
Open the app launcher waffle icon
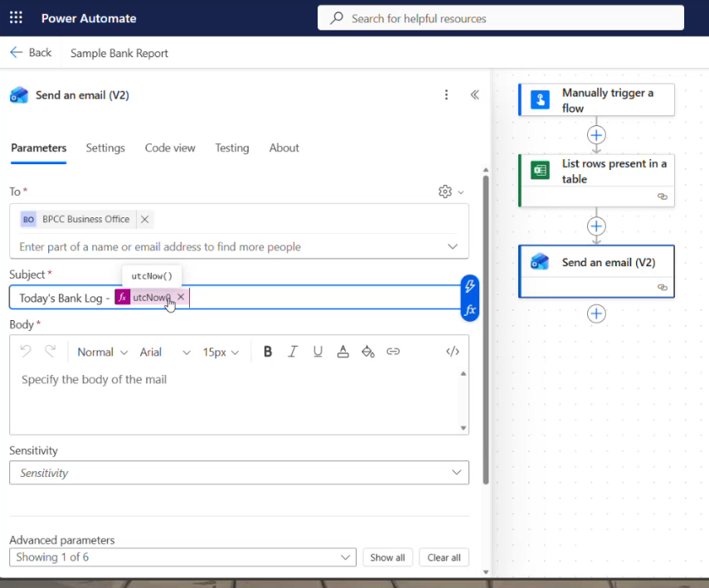tap(17, 17)
